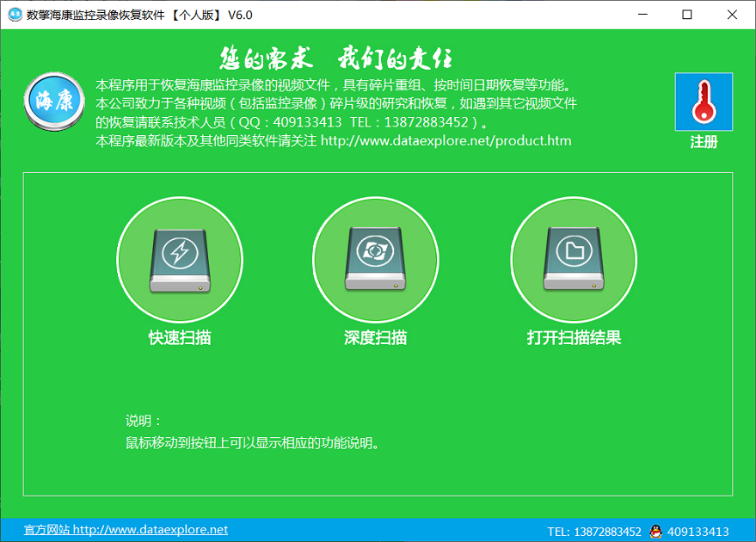Click the app icon in the title bar

click(15, 15)
